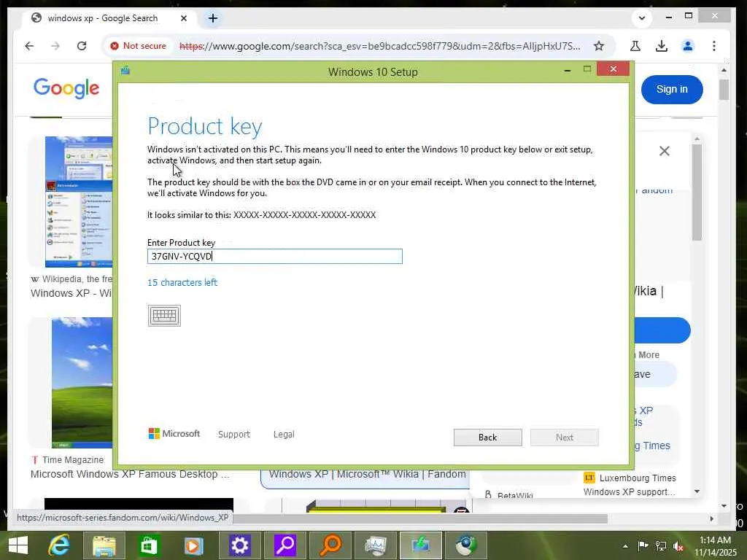This screenshot has height=560, width=747.
Task: Click the Back button in Windows 10 Setup
Action: pos(488,437)
